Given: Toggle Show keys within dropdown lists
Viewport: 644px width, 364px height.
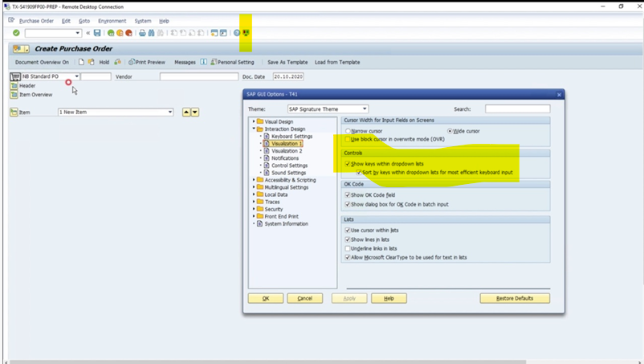Looking at the screenshot, I should point(348,163).
